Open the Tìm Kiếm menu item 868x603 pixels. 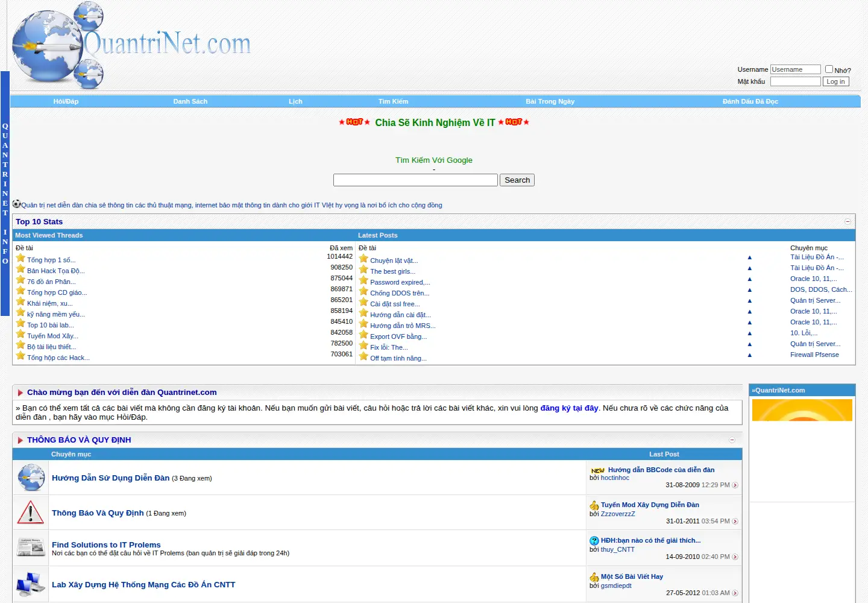[393, 101]
